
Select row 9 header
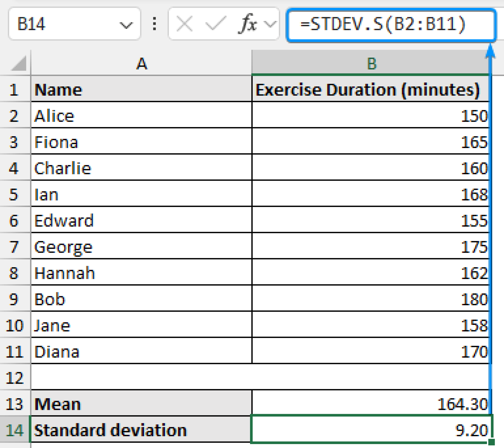point(15,299)
